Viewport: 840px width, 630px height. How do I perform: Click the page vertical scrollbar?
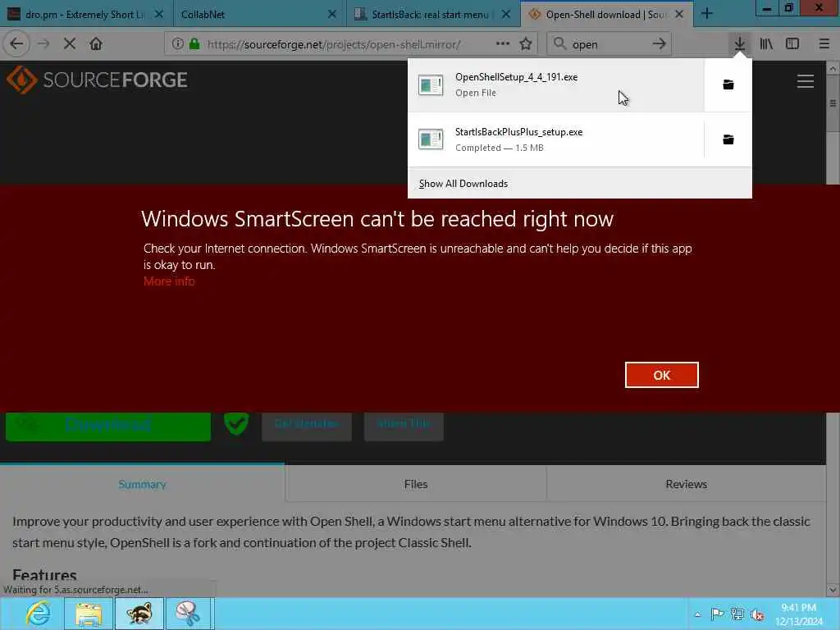833,103
